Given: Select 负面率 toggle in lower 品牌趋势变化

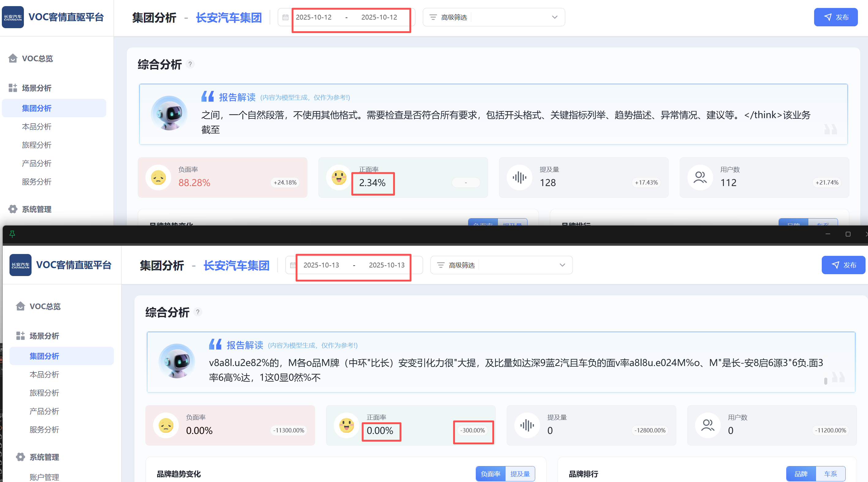Looking at the screenshot, I should coord(490,474).
